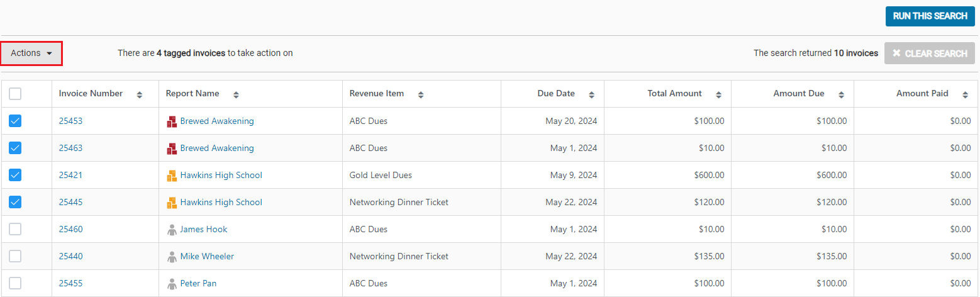Open Brewed Awakening from invoice 25453 row
Image resolution: width=980 pixels, height=297 pixels.
tap(217, 121)
